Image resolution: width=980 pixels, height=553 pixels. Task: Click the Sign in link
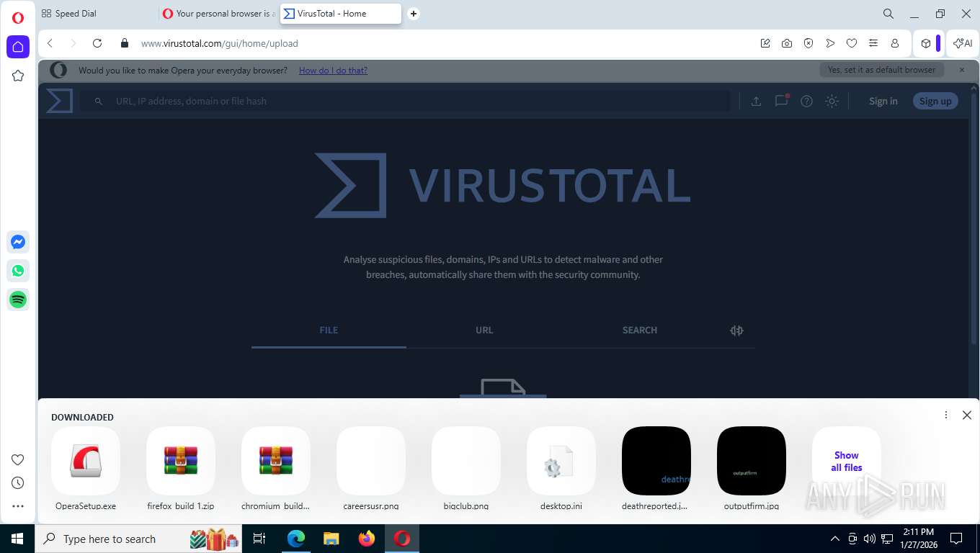pyautogui.click(x=883, y=102)
